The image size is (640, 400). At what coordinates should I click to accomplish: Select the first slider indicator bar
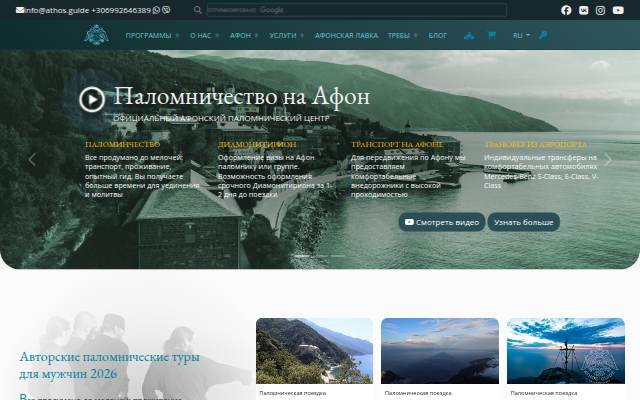coord(302,256)
